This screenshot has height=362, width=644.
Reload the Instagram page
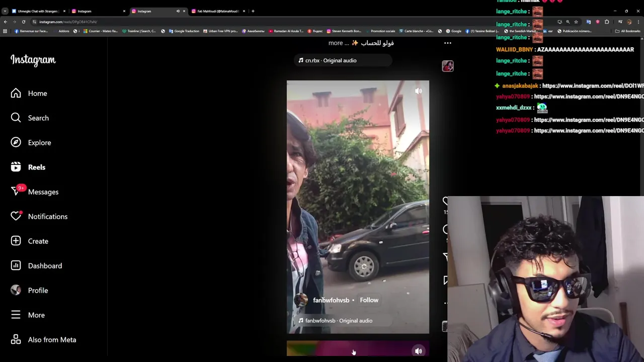point(23,22)
